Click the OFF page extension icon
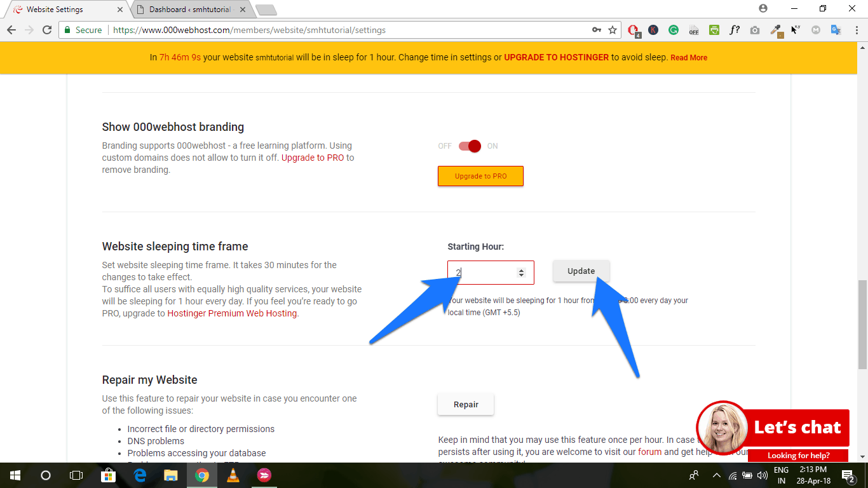Image resolution: width=868 pixels, height=488 pixels. [694, 30]
